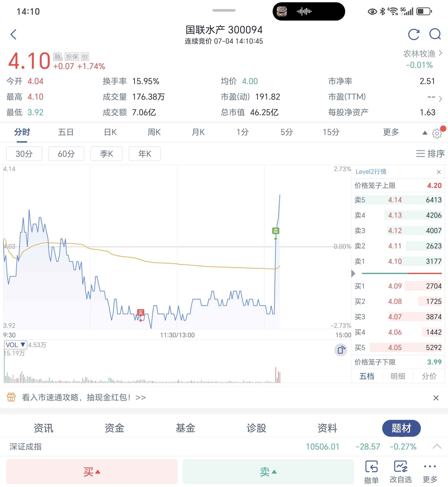Tap the gift box promo icon

[11, 397]
